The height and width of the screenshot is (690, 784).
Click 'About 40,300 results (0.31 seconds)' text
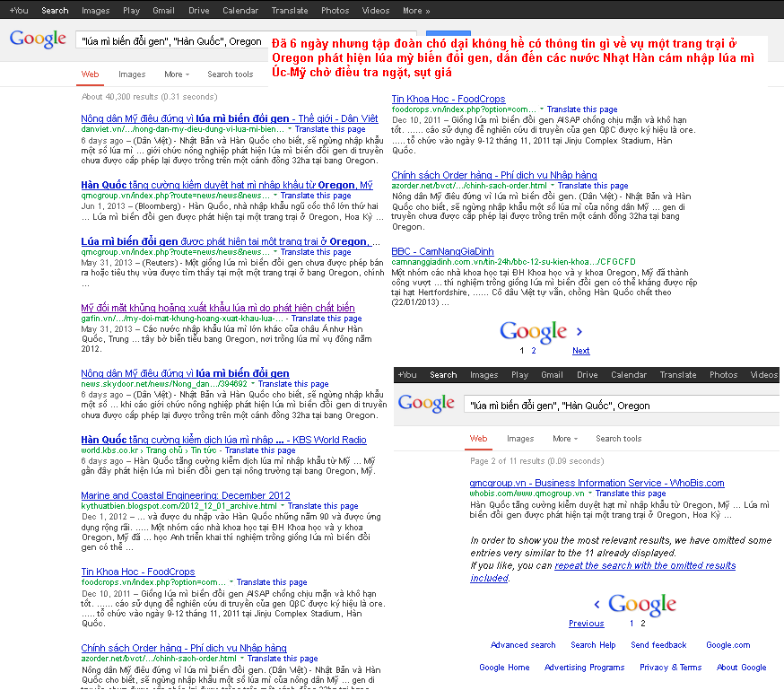pyautogui.click(x=150, y=97)
